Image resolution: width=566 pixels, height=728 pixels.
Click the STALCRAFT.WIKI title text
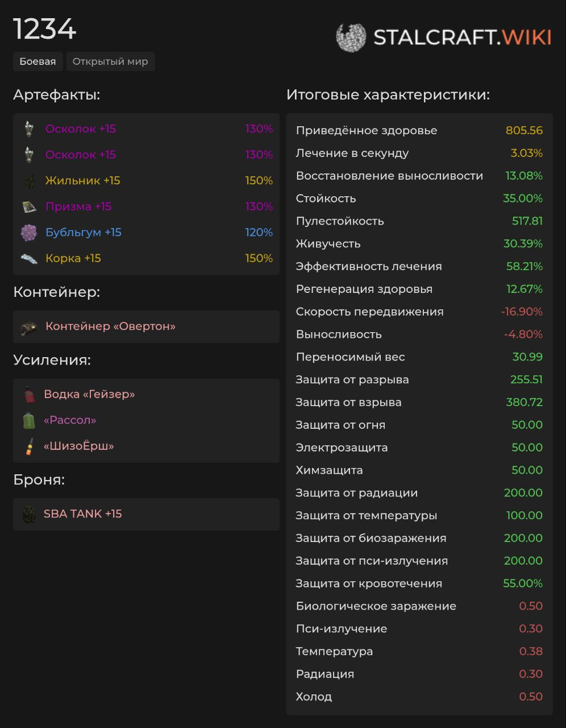[x=462, y=37]
